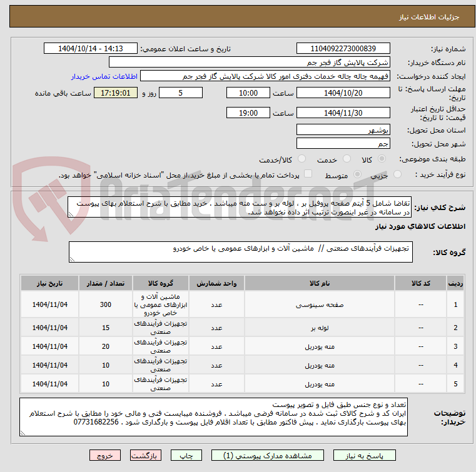Viewport: 476px width, 472px height.
Task: Click the ردیف column header
Action: [x=455, y=283]
